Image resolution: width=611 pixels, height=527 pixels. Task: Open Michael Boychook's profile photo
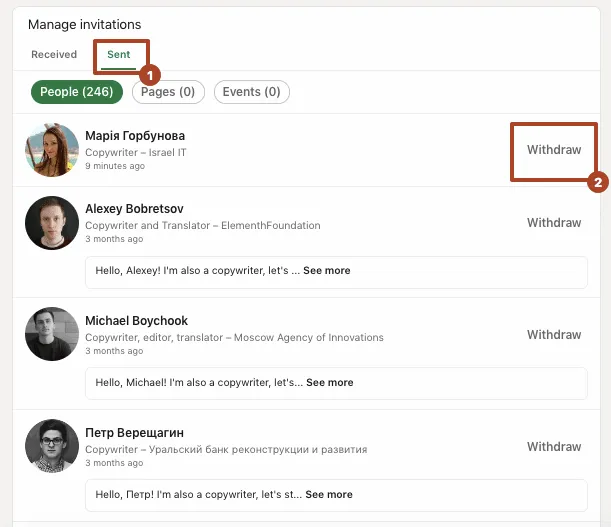pos(52,334)
